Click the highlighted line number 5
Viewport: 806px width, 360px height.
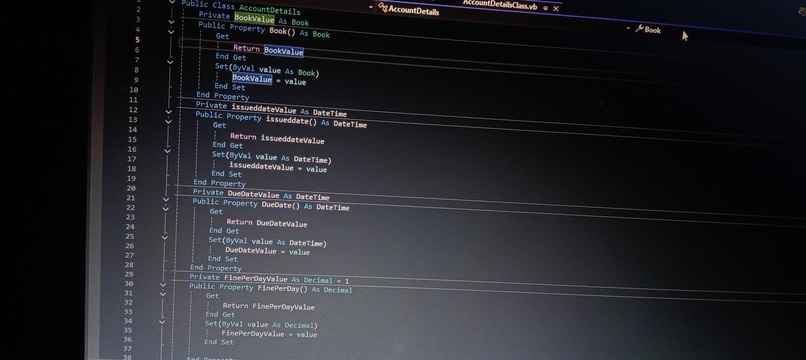[x=137, y=40]
